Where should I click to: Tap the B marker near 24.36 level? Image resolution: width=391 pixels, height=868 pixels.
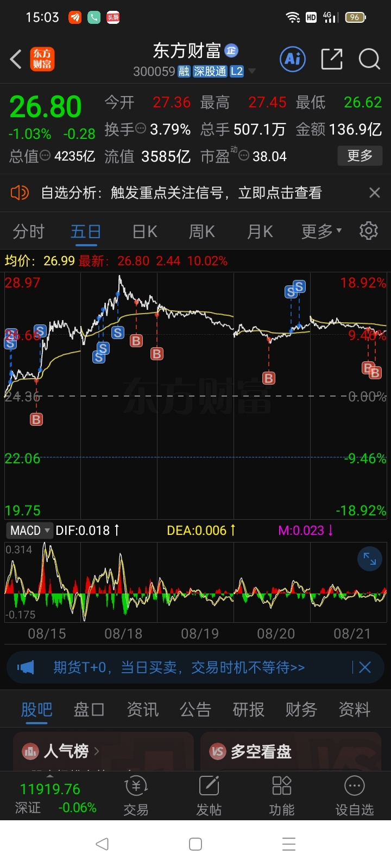(x=36, y=419)
